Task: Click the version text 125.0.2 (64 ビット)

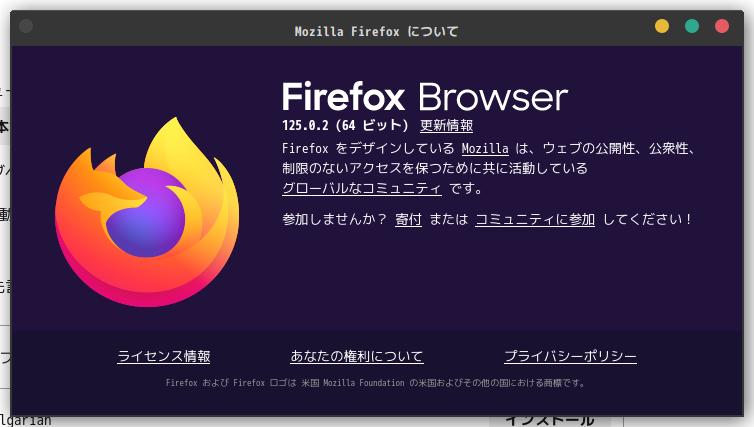Action: 345,126
